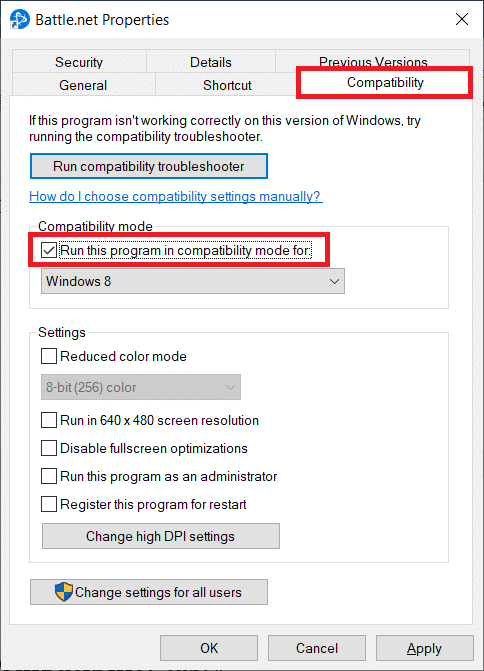
Task: Check Run this program as an administrator
Action: click(49, 476)
